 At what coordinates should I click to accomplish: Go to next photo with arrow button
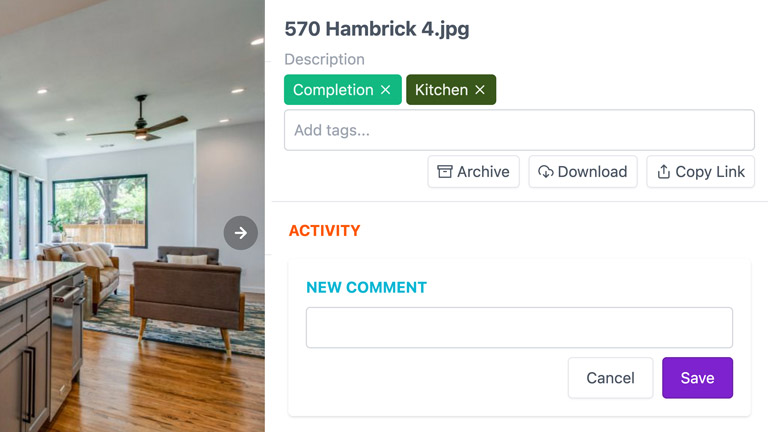click(240, 233)
